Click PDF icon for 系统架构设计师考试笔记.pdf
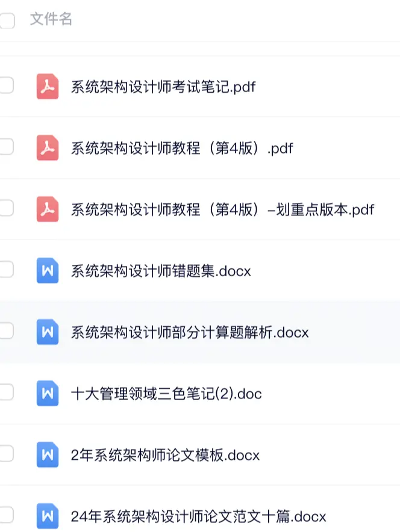 coord(48,87)
